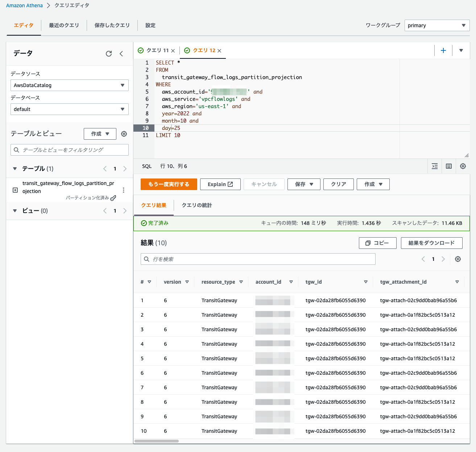
Task: Open three-dot menu for transit_gateway table
Action: 124,189
